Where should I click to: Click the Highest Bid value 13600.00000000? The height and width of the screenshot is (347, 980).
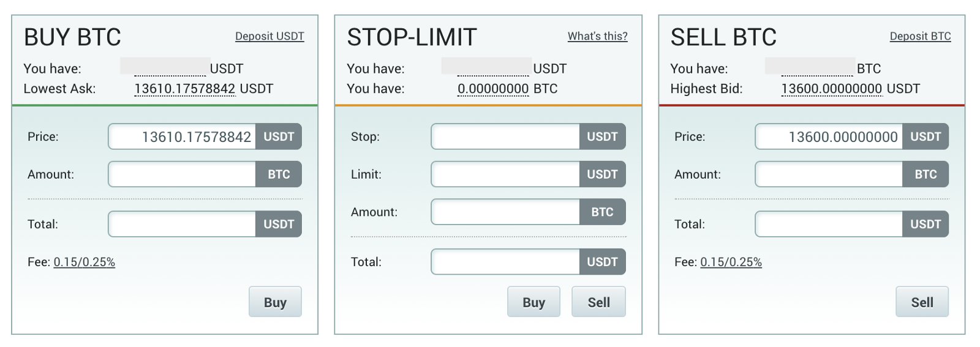[x=831, y=89]
